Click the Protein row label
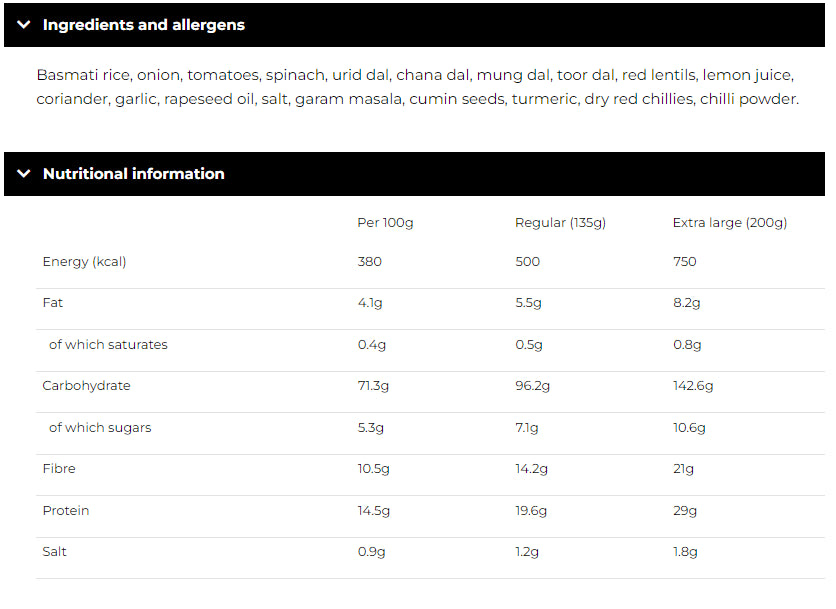836x609 pixels. (65, 511)
